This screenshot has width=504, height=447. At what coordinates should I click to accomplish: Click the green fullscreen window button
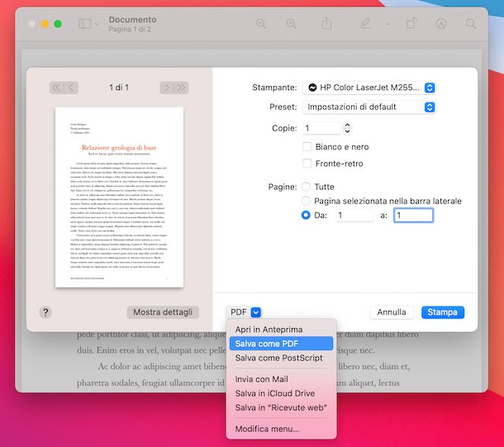click(x=58, y=24)
